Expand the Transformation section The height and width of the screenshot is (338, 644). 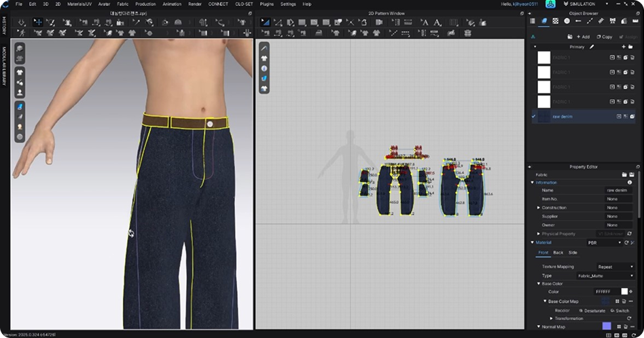pos(552,318)
